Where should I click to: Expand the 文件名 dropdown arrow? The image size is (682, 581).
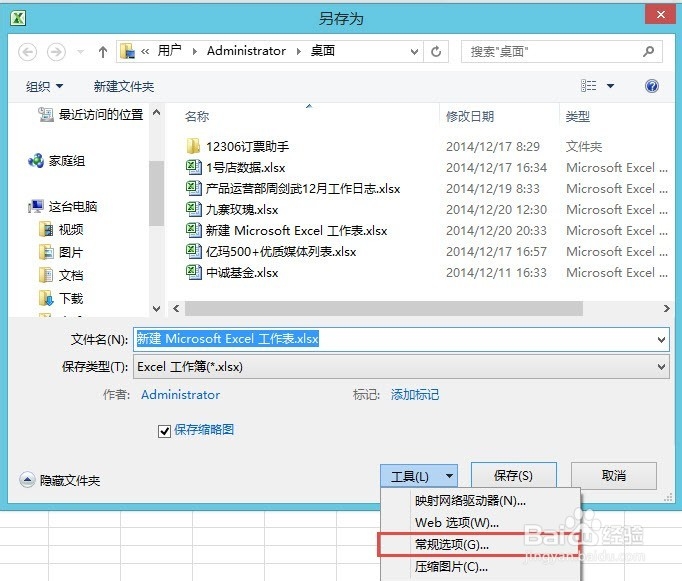click(x=661, y=339)
